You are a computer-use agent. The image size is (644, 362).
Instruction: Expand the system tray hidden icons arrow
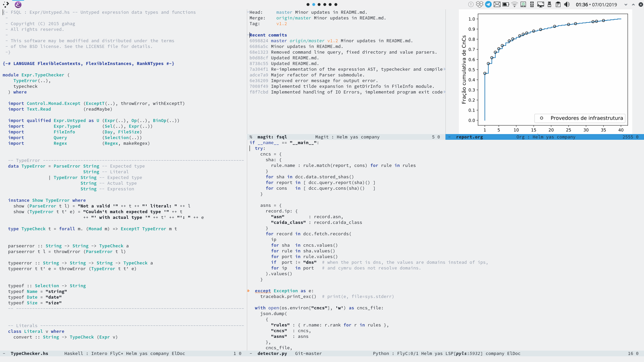pos(626,5)
